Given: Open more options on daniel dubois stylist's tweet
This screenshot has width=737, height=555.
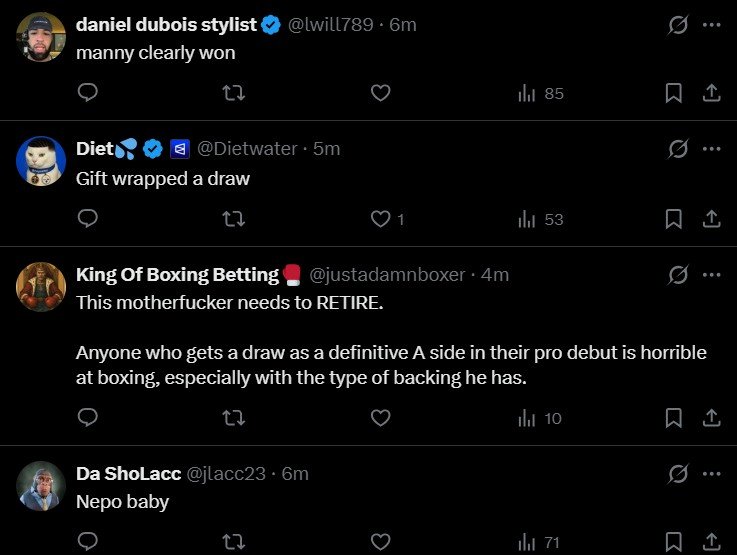Looking at the screenshot, I should point(712,25).
